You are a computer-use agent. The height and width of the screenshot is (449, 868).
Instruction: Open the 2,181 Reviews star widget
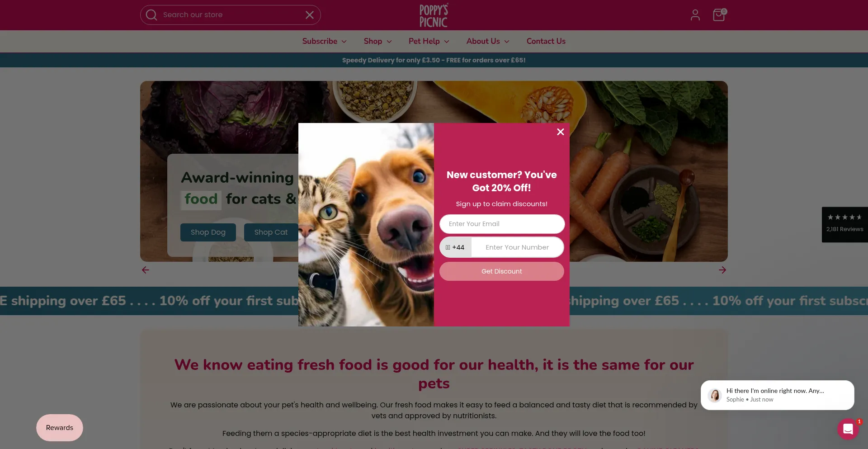[844, 224]
